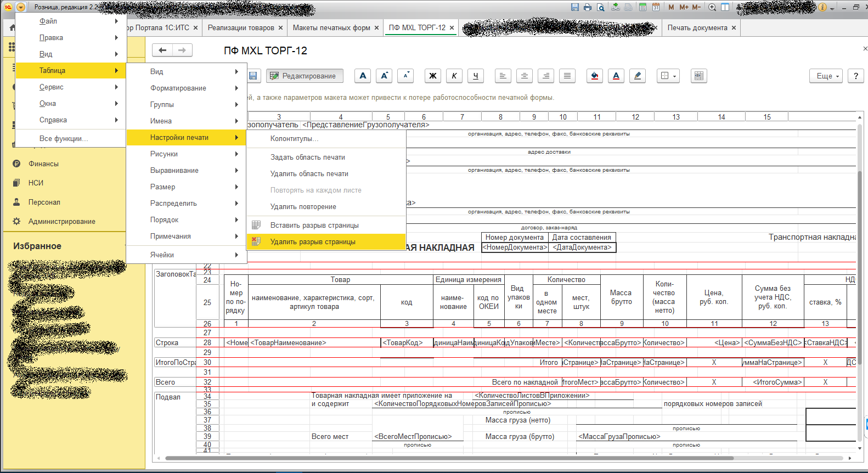Click the save diskette icon in the form toolbar

(253, 76)
